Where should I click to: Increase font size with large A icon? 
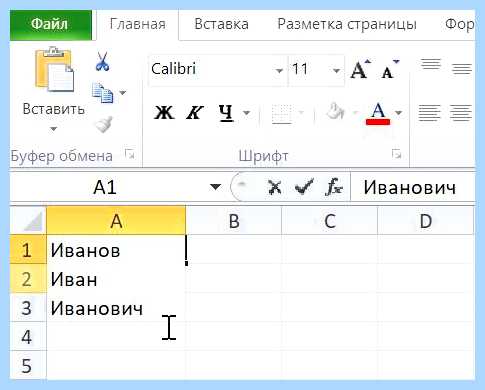[x=360, y=70]
